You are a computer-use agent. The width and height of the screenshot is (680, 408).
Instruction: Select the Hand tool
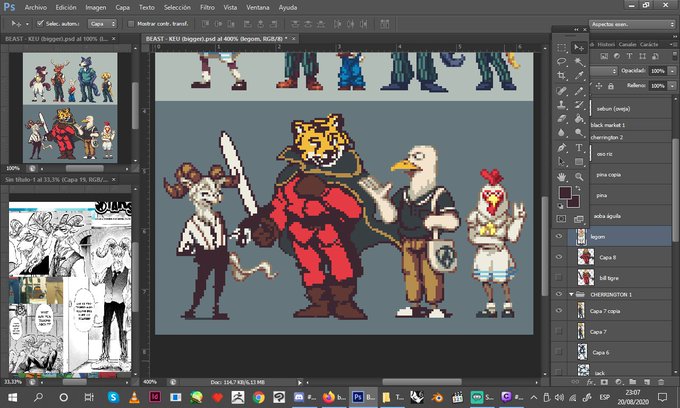(x=562, y=176)
